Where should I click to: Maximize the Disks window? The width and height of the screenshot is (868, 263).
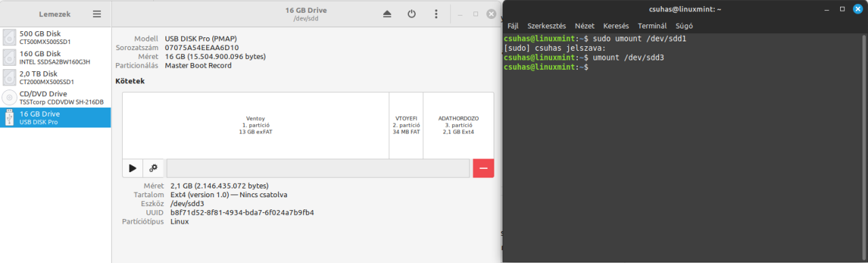(x=475, y=14)
